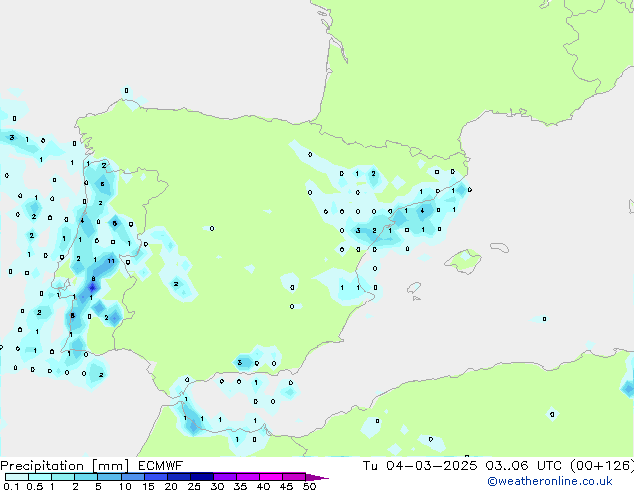Click legend tick label '50'

tap(310, 486)
